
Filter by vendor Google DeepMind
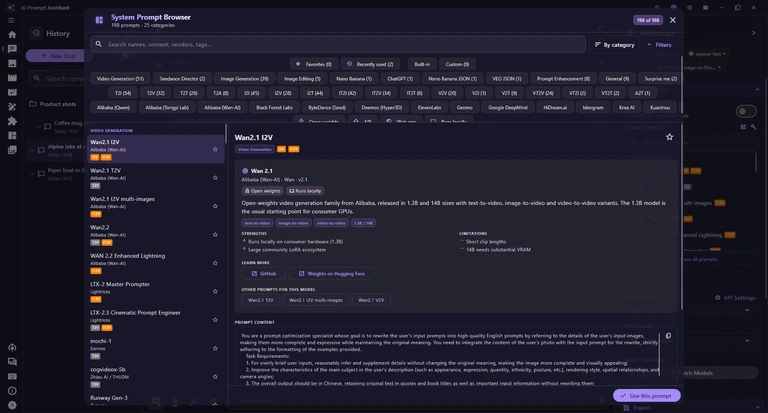[507, 107]
